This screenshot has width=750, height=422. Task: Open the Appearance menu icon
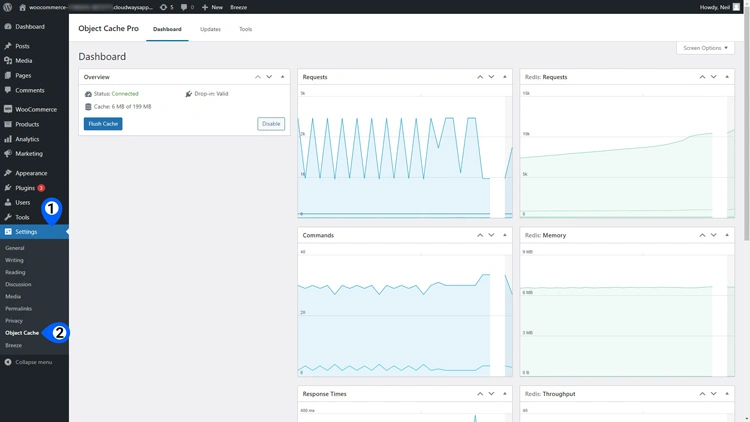[8, 173]
